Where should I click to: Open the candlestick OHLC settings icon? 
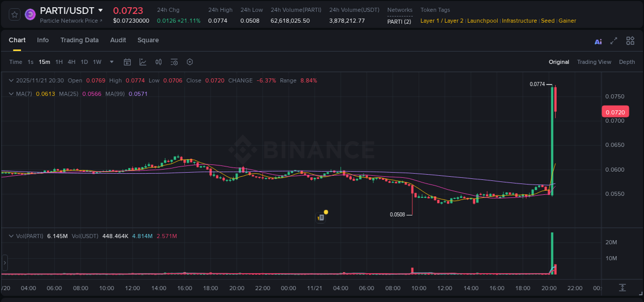(x=158, y=62)
